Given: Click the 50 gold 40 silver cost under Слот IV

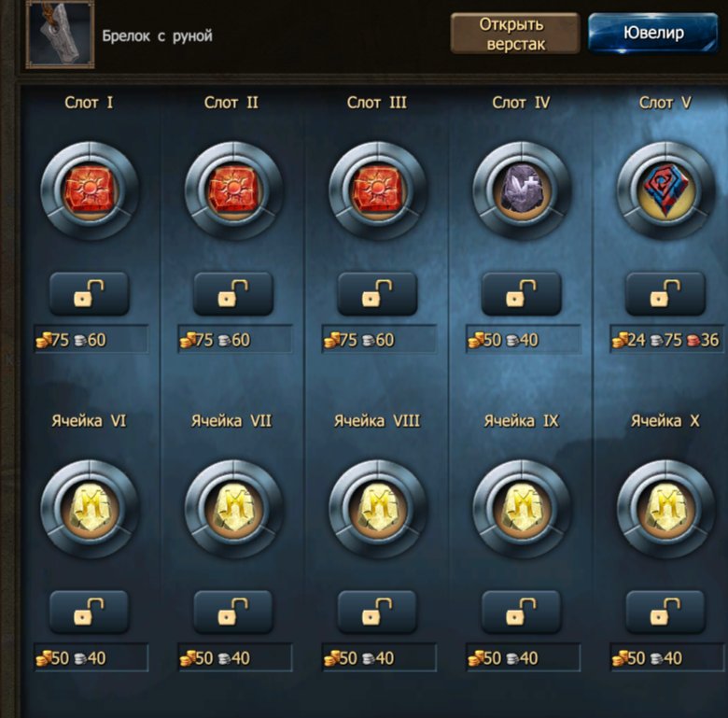Looking at the screenshot, I should pyautogui.click(x=524, y=340).
